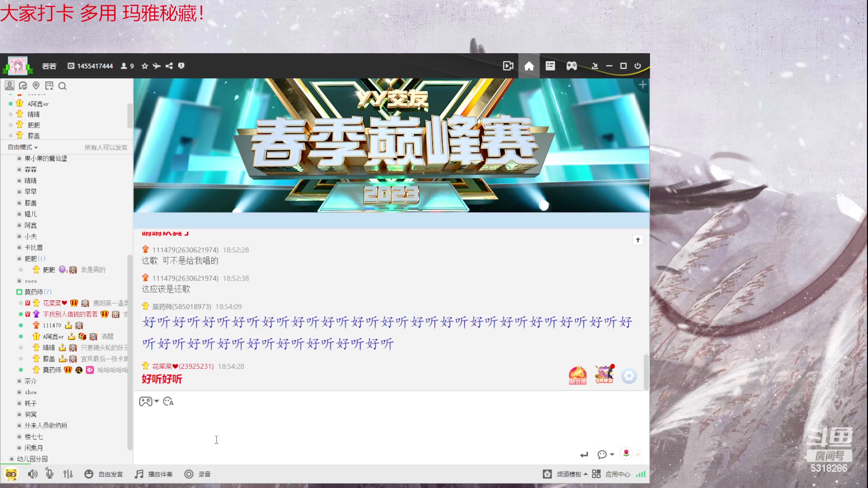The width and height of the screenshot is (868, 488).
Task: Click the 播放伴奏 play accompaniment button
Action: click(x=154, y=474)
